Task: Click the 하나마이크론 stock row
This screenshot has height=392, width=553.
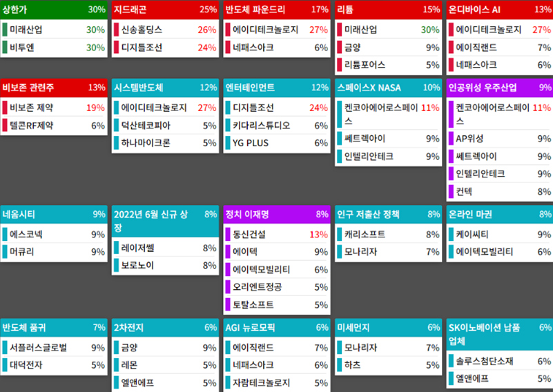Action: pyautogui.click(x=165, y=143)
